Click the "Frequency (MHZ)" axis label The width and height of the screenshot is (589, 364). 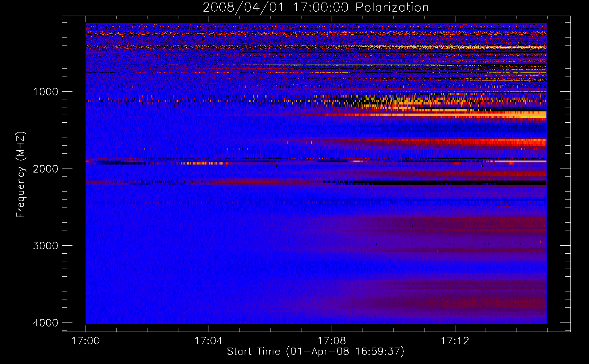21,175
